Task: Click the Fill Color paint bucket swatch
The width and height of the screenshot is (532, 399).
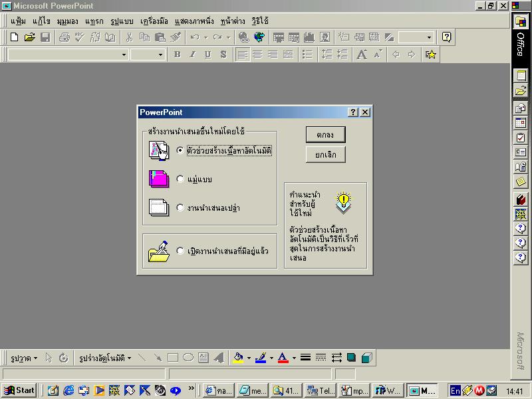Action: click(x=239, y=358)
